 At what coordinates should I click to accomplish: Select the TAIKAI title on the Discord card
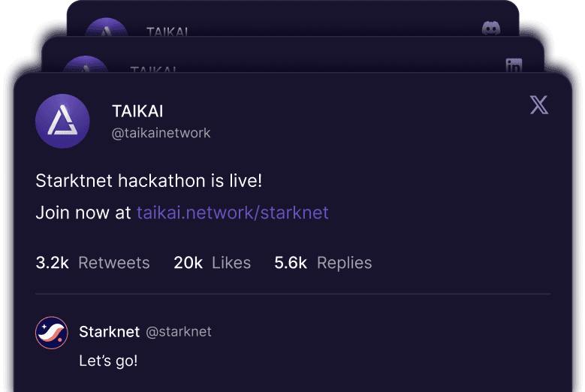coord(167,32)
